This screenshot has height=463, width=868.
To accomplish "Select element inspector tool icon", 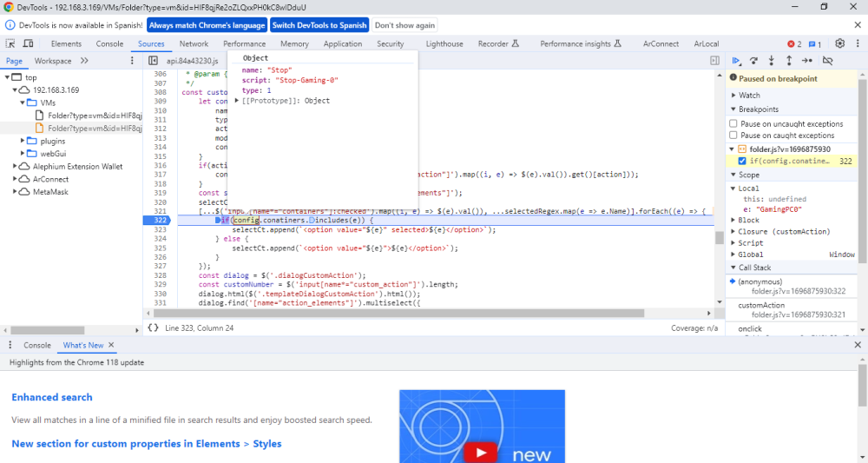I will click(x=10, y=43).
